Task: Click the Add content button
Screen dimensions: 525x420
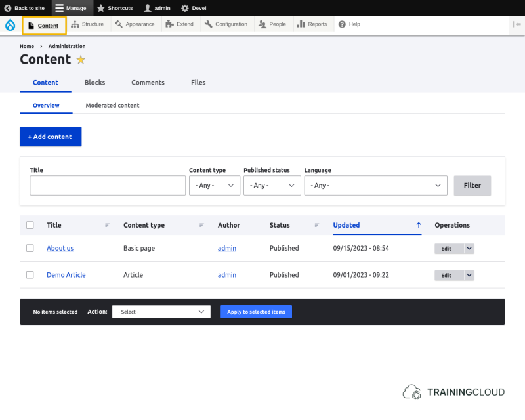Action: [51, 136]
